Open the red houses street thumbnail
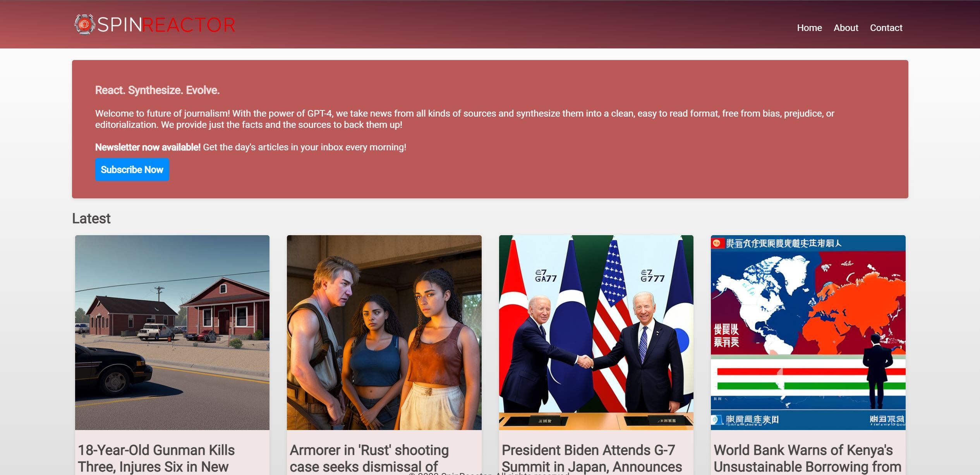 [x=172, y=332]
